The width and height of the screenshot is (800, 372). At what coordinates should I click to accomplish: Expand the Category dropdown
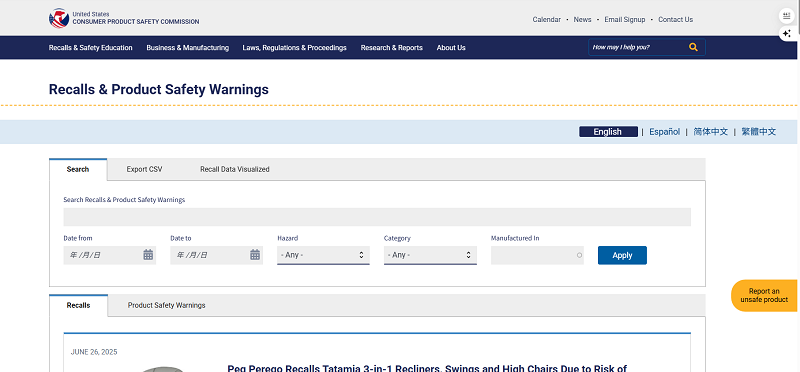click(430, 255)
